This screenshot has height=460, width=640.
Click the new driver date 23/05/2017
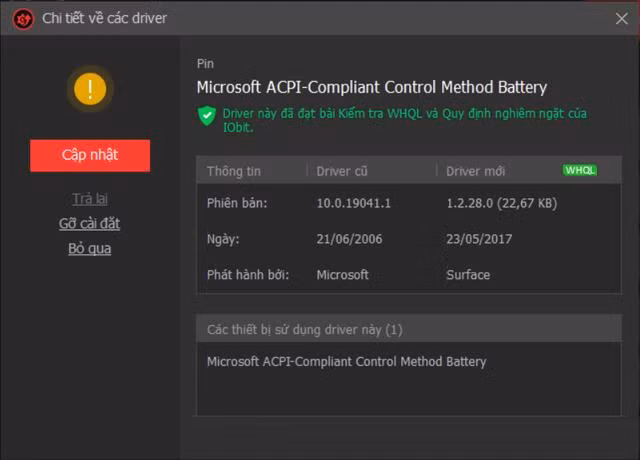pos(479,239)
